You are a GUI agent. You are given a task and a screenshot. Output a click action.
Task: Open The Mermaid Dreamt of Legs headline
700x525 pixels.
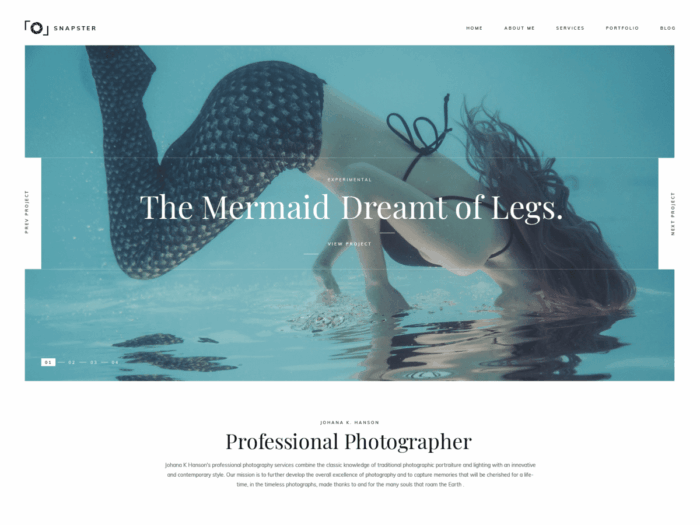(351, 208)
